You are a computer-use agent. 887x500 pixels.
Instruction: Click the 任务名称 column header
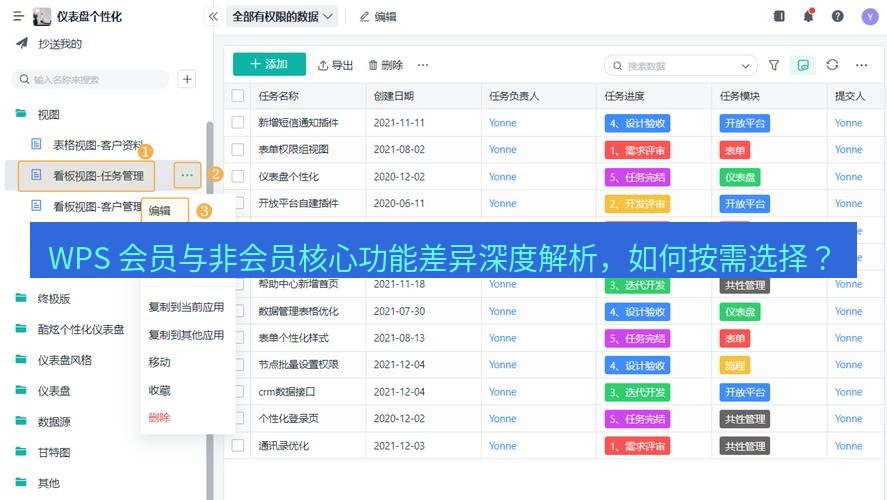(278, 96)
